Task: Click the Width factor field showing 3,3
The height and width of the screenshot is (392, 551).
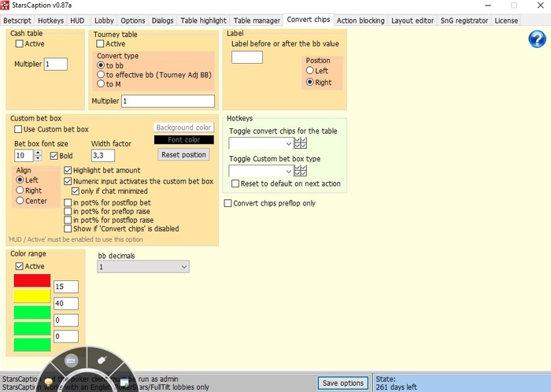Action: [x=103, y=155]
